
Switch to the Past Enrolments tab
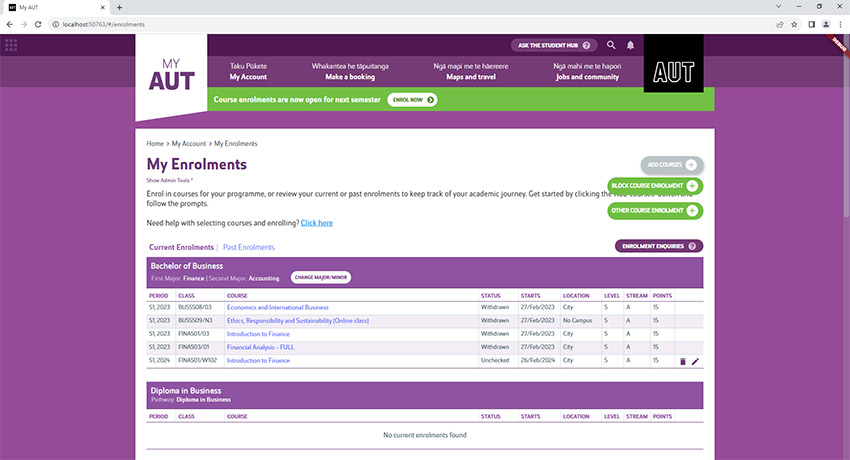click(x=248, y=247)
